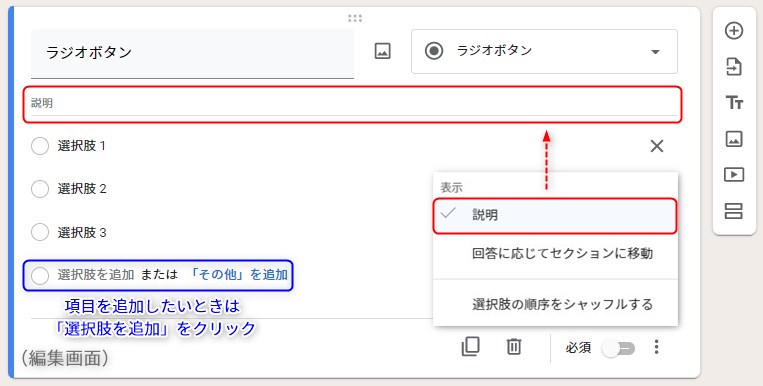Click the 選択肢 1 option text
763x386 pixels.
pos(82,146)
